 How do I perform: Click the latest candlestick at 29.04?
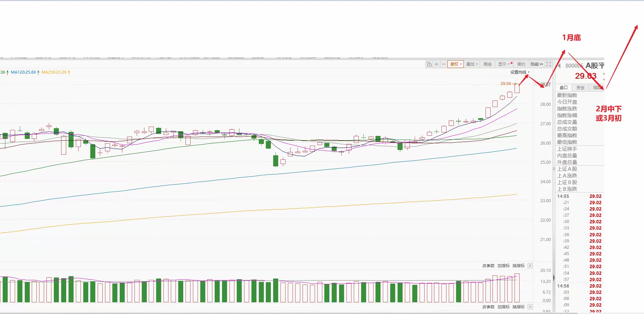pyautogui.click(x=517, y=89)
